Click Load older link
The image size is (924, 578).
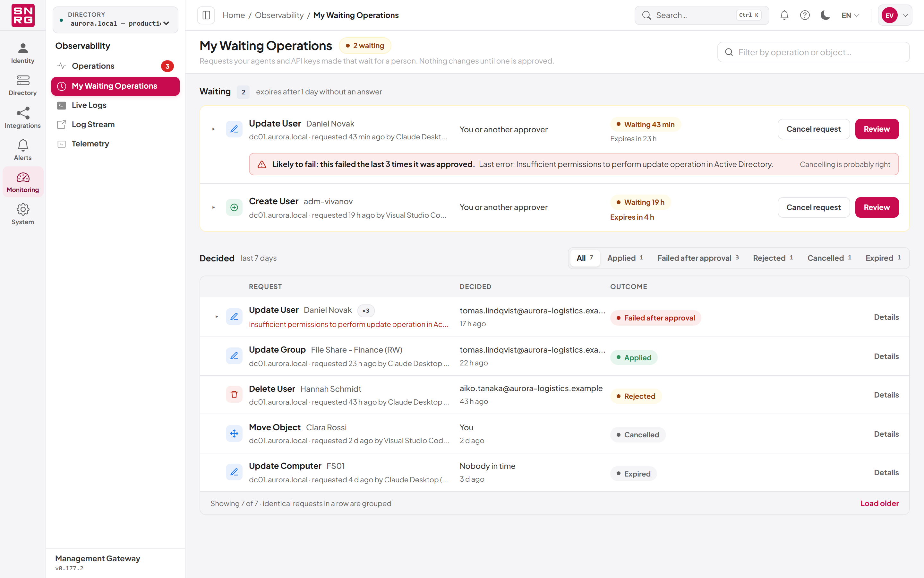(x=879, y=504)
